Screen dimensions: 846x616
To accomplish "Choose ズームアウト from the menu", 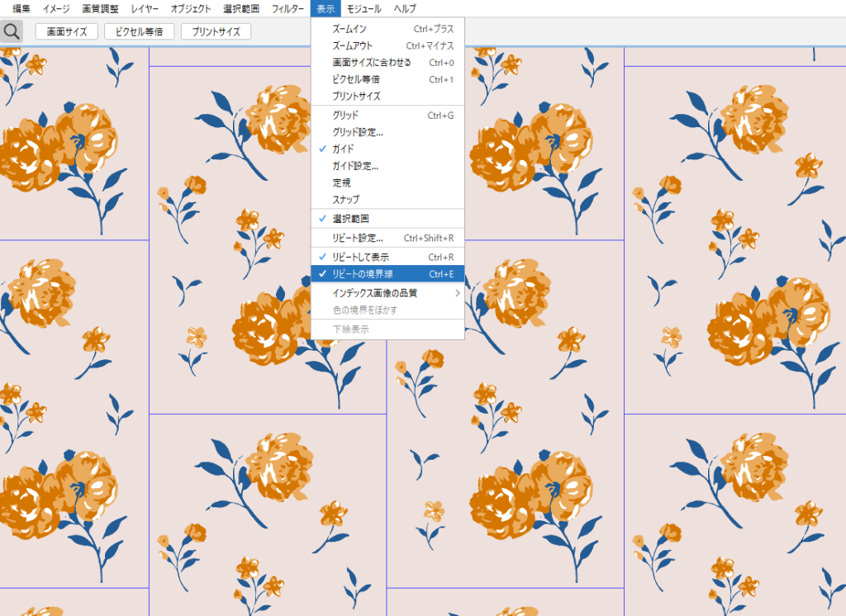I will tap(387, 46).
